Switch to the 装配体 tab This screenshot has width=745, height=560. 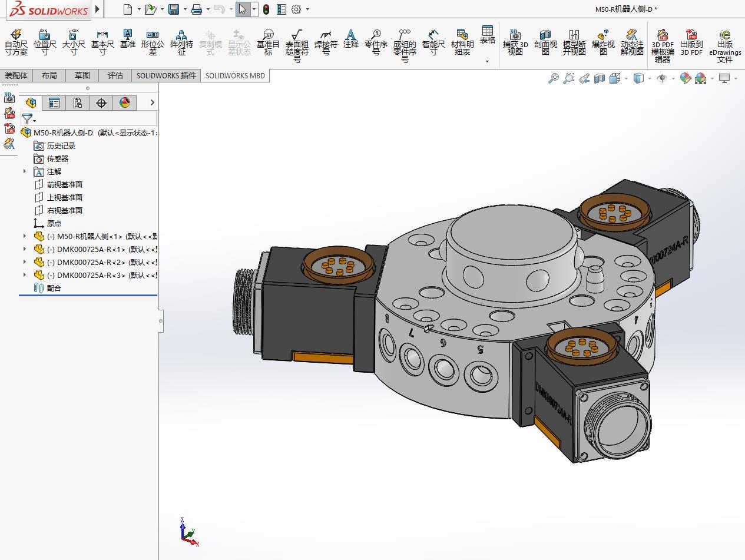16,75
